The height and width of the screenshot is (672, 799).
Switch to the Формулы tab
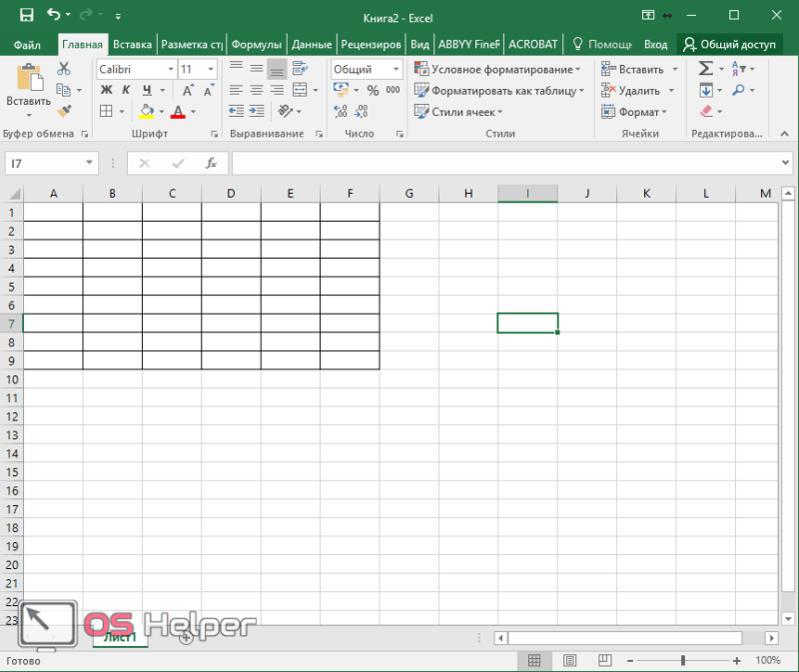click(257, 44)
